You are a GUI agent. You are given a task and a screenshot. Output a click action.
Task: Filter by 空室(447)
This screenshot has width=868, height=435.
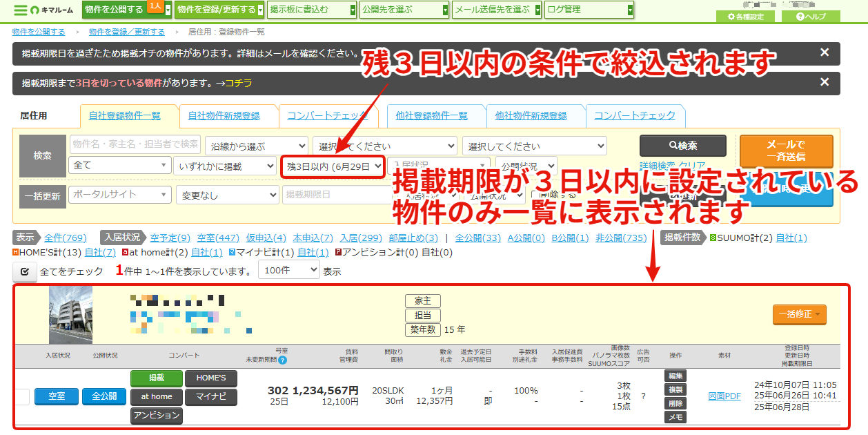[x=218, y=238]
